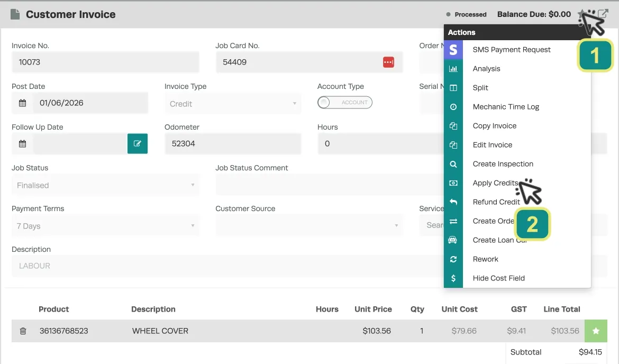The height and width of the screenshot is (364, 619).
Task: Click the Invoice No. field showing 10073
Action: tap(105, 62)
